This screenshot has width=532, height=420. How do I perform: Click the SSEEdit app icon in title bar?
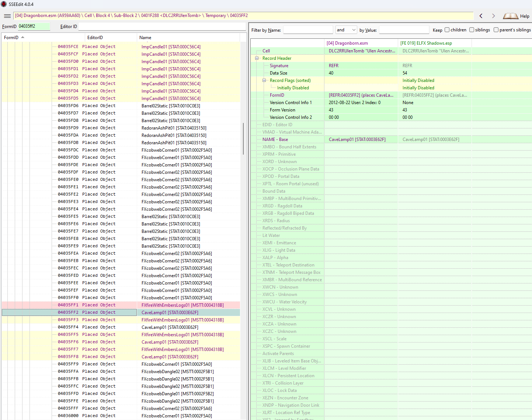4,4
